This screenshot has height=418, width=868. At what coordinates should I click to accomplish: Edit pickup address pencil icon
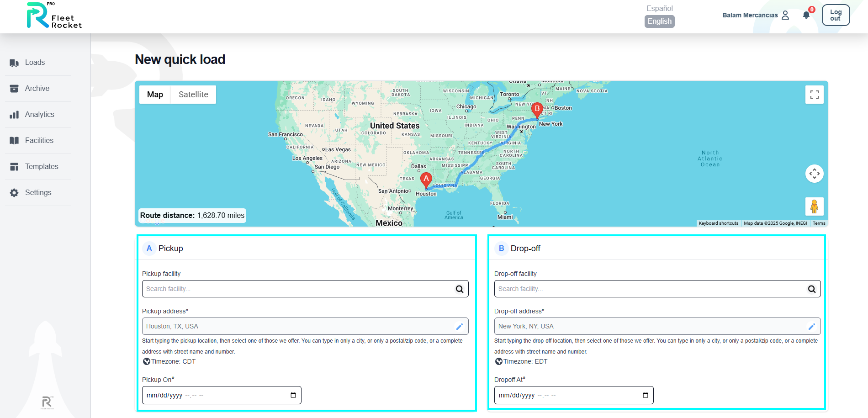[x=460, y=327]
